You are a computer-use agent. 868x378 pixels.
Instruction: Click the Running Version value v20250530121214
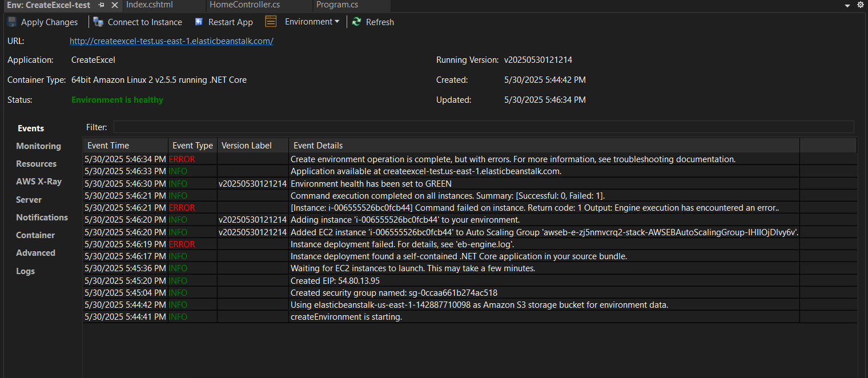[x=538, y=60]
